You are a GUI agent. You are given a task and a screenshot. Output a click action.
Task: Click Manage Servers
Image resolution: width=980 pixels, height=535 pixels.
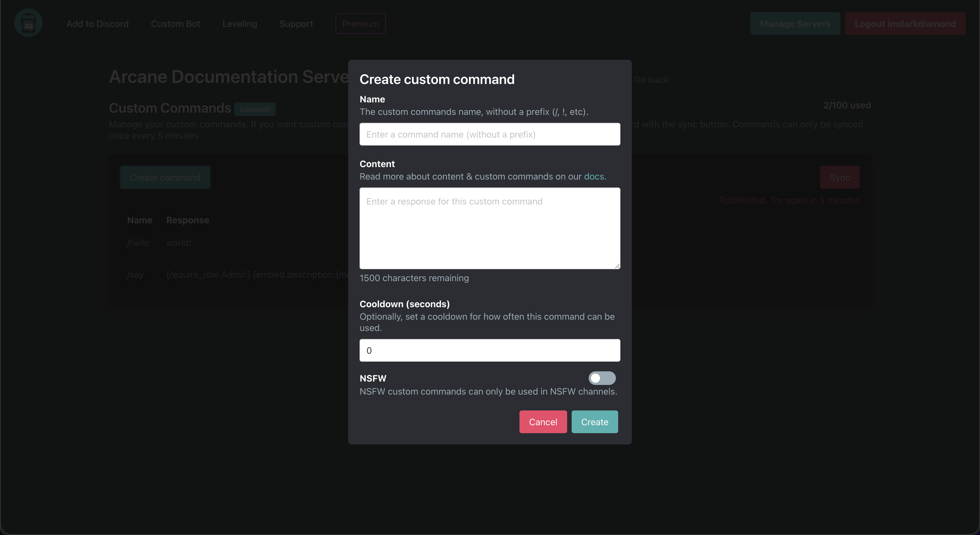(795, 23)
